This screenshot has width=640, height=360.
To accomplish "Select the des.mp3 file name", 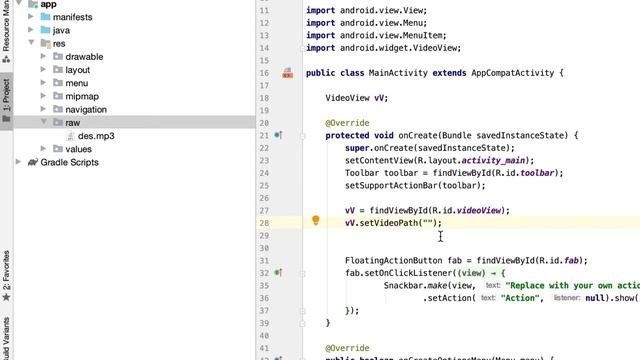I will [96, 136].
